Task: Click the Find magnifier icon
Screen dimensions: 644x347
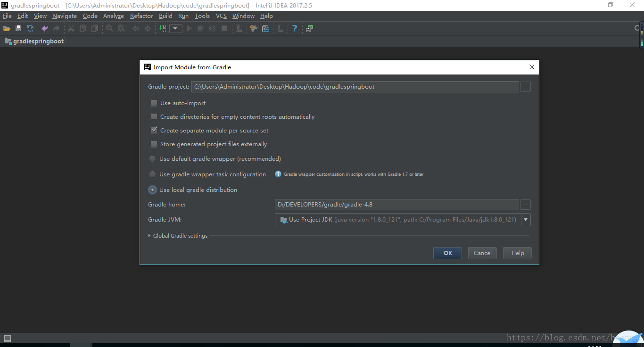Action: [109, 29]
